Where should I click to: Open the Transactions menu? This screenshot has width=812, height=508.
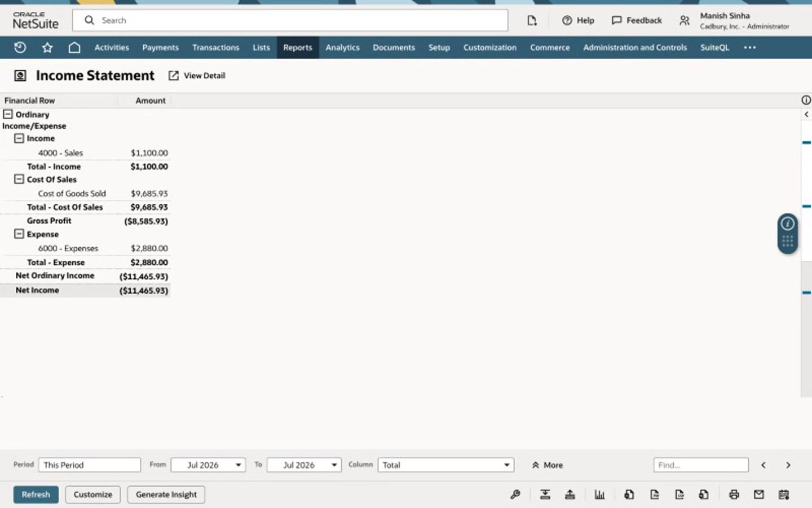click(215, 47)
